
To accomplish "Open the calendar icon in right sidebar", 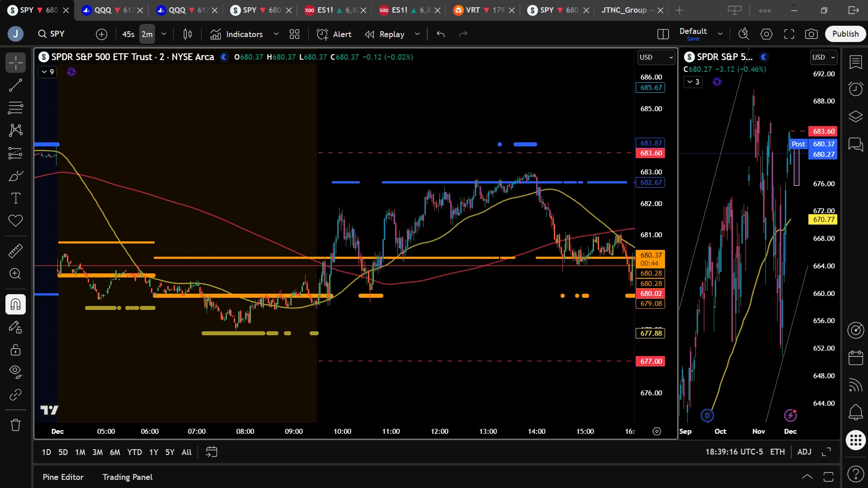I will (x=855, y=358).
